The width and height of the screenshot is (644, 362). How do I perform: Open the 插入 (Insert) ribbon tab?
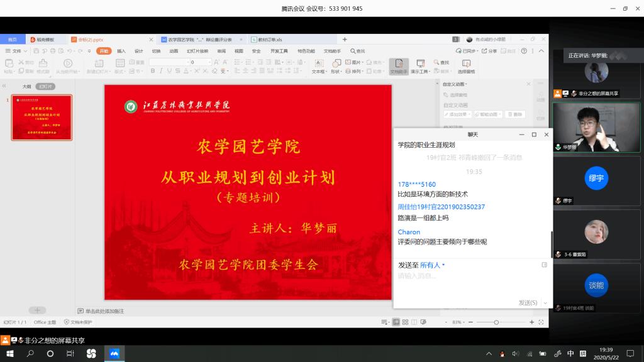click(121, 51)
